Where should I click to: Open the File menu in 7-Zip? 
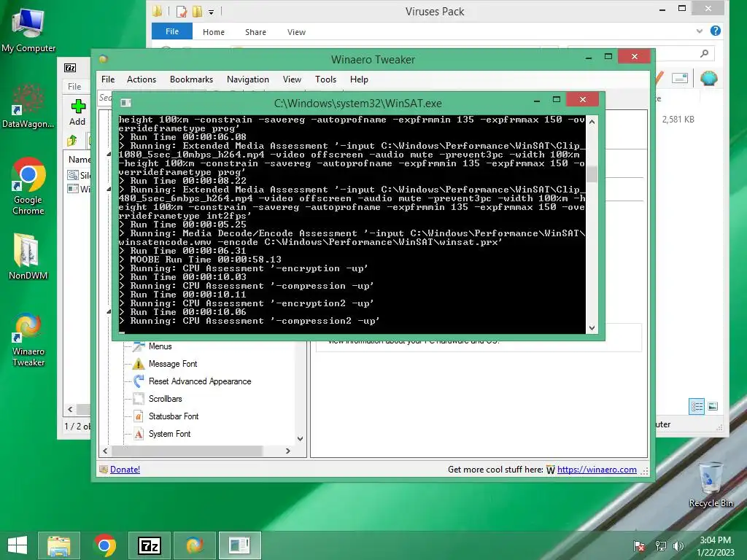(74, 87)
